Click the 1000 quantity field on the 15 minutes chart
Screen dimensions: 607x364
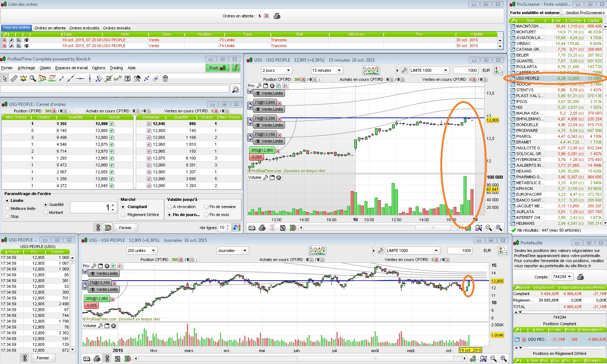(x=466, y=70)
